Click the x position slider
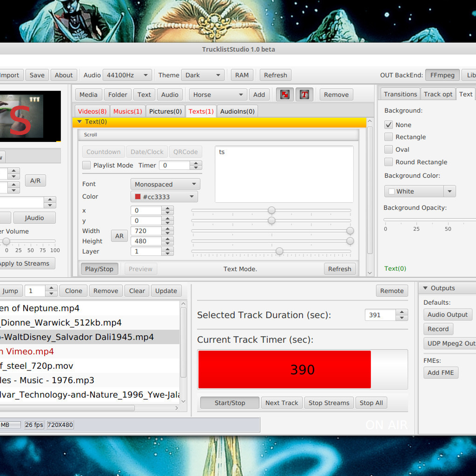Viewport: 476px width, 476px height. [271, 211]
